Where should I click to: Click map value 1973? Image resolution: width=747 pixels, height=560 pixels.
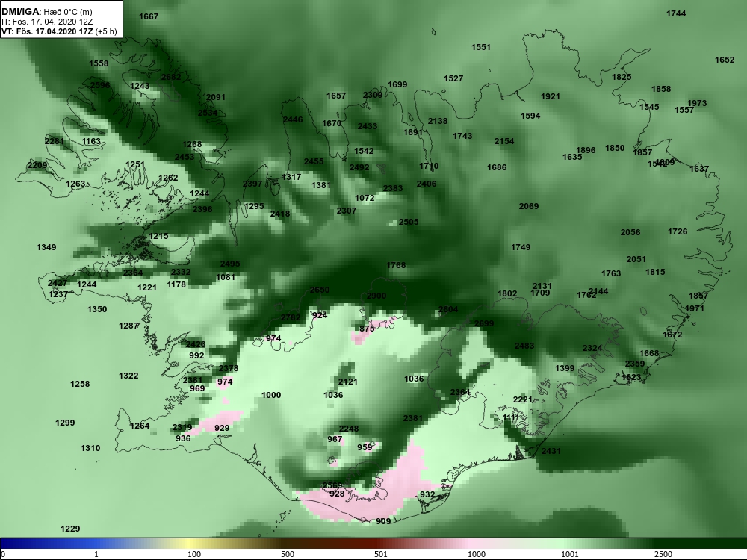697,103
